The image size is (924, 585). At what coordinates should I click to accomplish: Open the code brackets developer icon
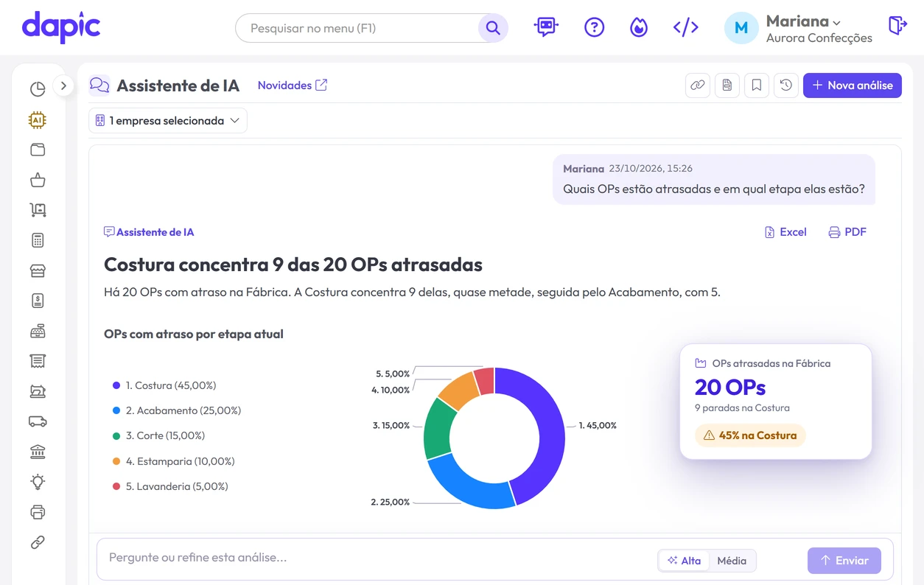[x=685, y=27]
